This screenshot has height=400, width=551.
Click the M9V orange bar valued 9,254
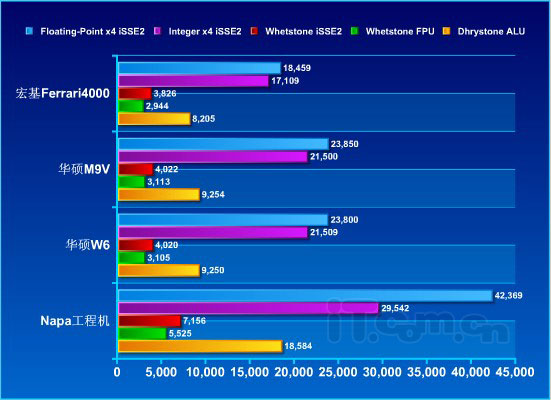click(x=159, y=195)
